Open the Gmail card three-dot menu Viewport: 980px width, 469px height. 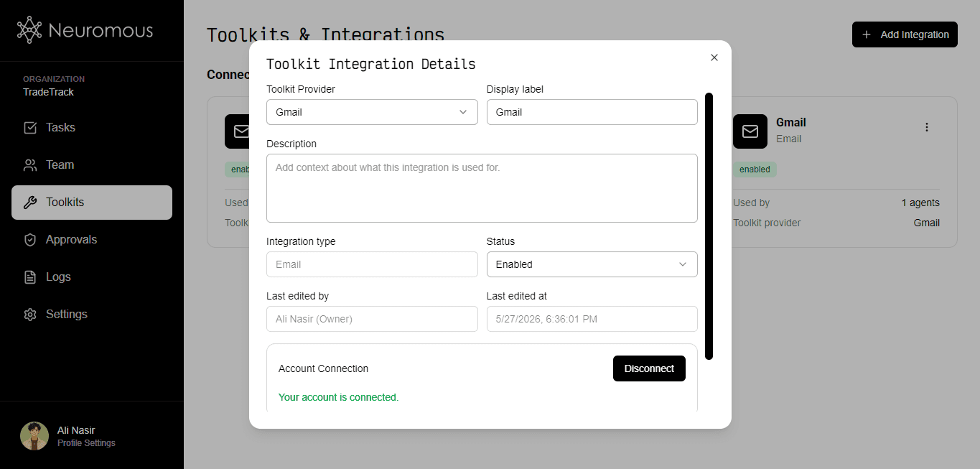click(926, 127)
